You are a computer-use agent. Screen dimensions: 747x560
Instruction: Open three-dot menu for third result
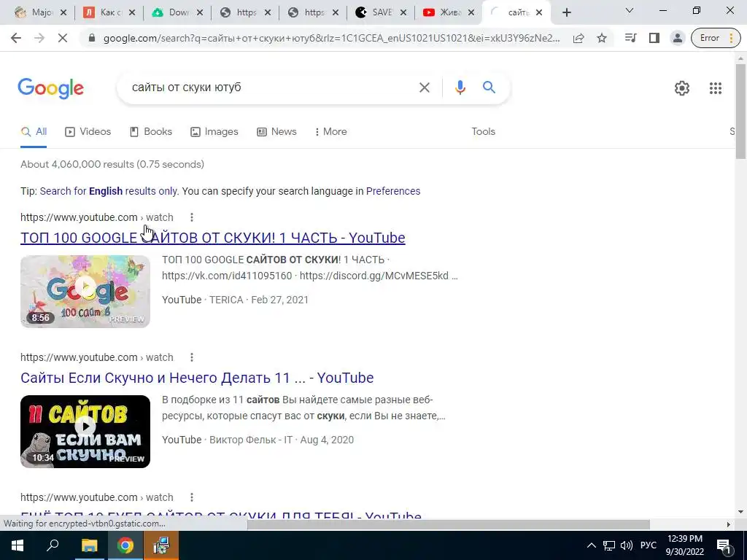(x=192, y=497)
